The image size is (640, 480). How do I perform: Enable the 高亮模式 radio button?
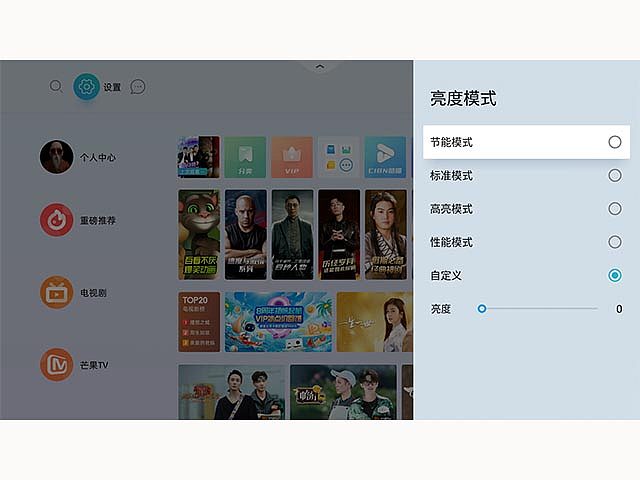tap(615, 209)
